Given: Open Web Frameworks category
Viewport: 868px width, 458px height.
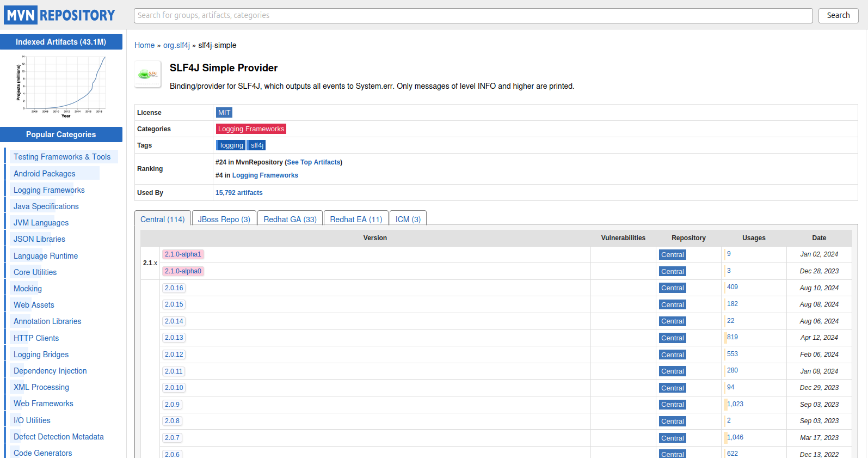Looking at the screenshot, I should point(44,404).
